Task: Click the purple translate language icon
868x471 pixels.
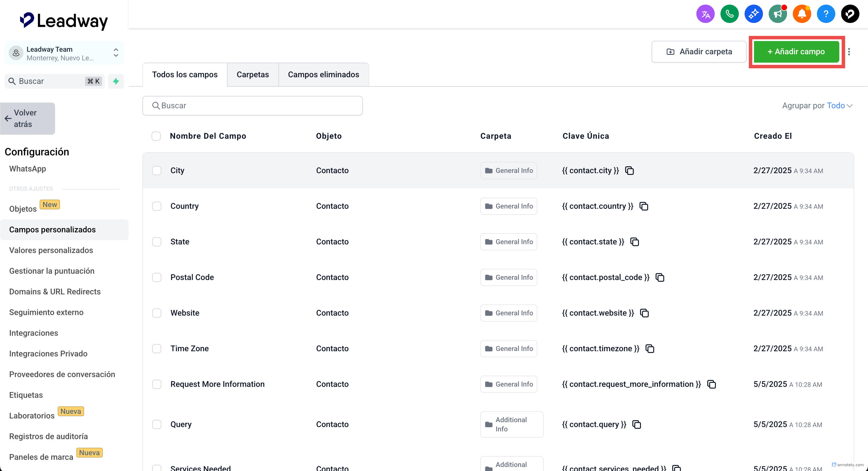Action: pos(705,14)
